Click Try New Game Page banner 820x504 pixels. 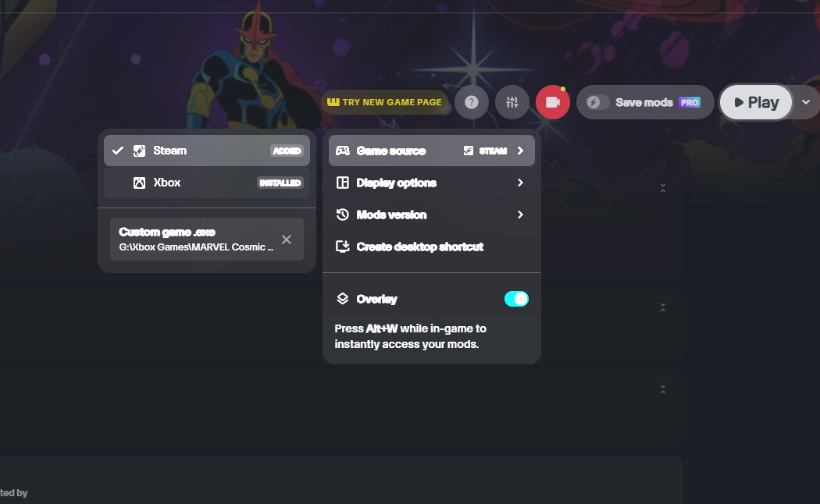(384, 102)
